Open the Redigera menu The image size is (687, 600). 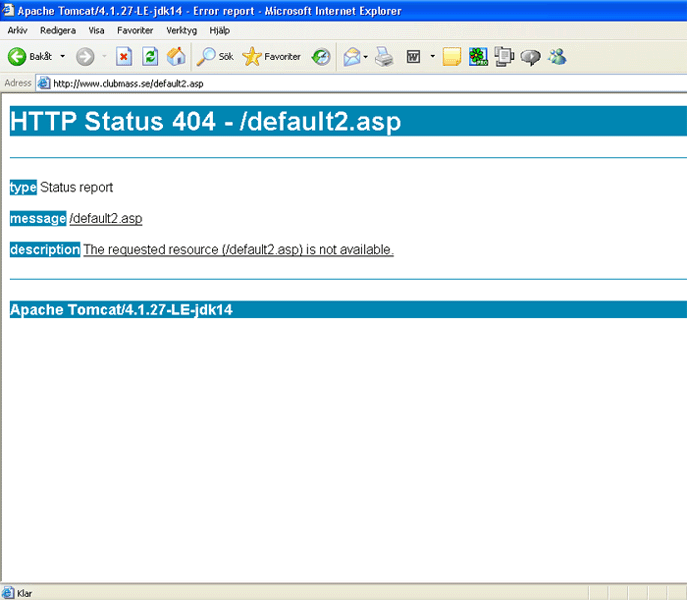(x=58, y=30)
